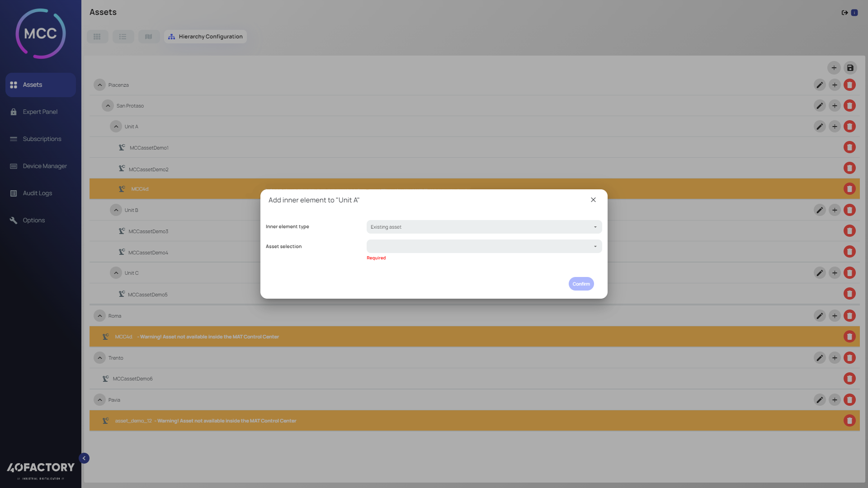Collapse the Roma tree node
868x488 pixels.
99,316
